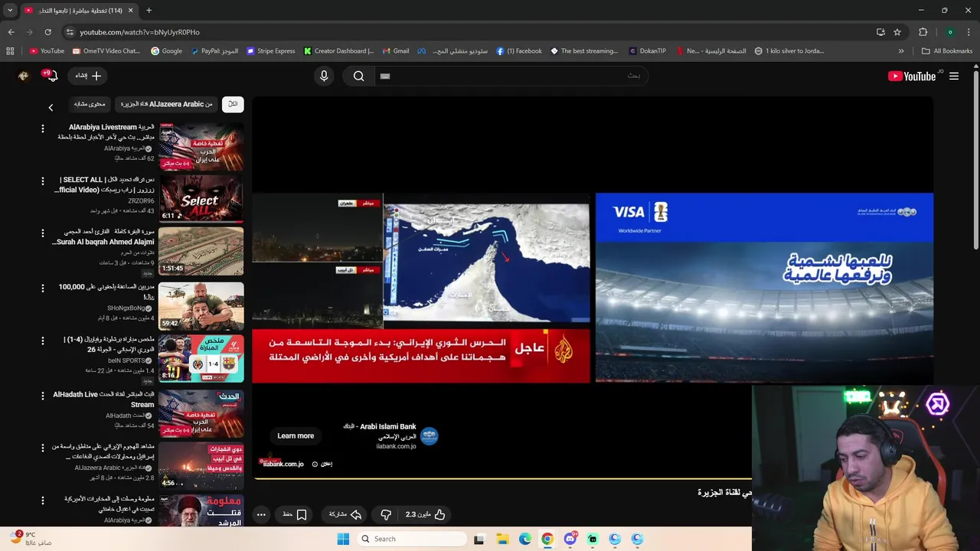Select the 'All' filter chip
The height and width of the screenshot is (551, 980).
point(233,104)
